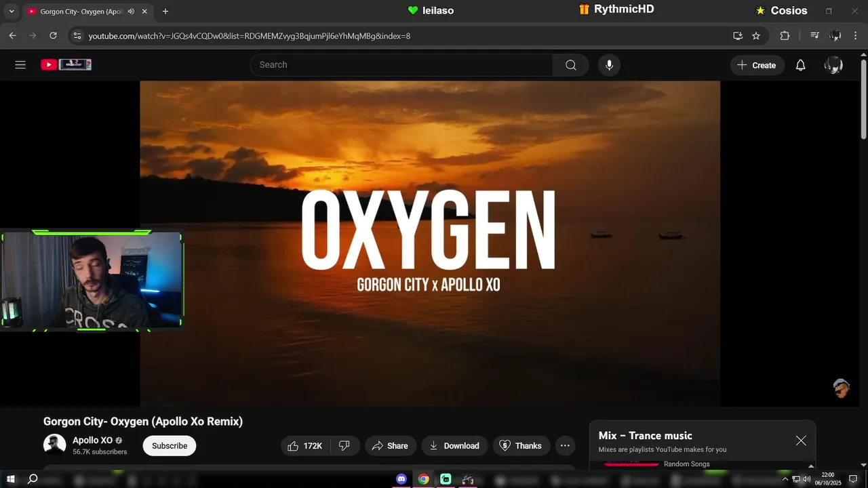The image size is (868, 488).
Task: Click the Share button
Action: (x=390, y=446)
